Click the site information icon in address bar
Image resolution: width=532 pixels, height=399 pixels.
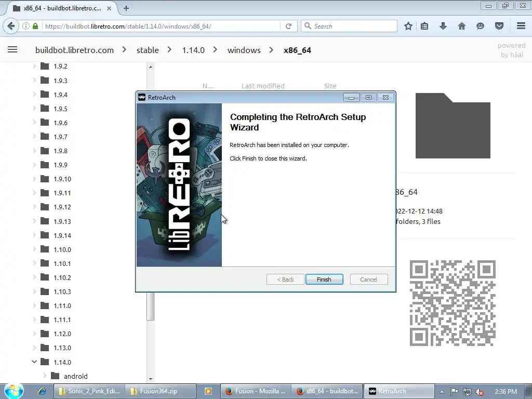(26, 26)
